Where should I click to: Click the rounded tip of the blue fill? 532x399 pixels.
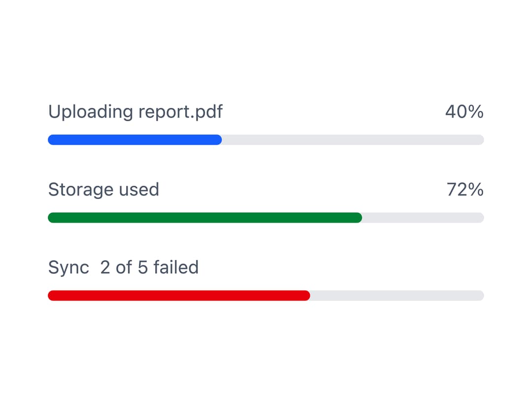coord(219,140)
